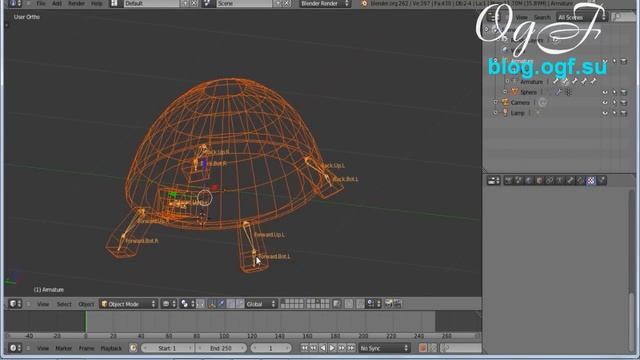Open the Blender Render engine dropdown
Image resolution: width=640 pixels, height=360 pixels.
325,3
